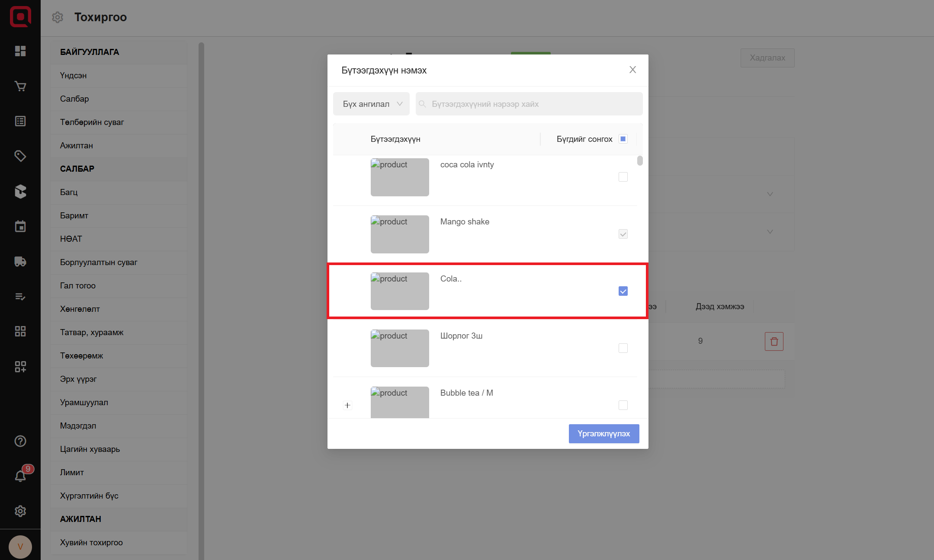Image resolution: width=934 pixels, height=560 pixels.
Task: Select Урамшуулал in settings menu
Action: point(84,403)
